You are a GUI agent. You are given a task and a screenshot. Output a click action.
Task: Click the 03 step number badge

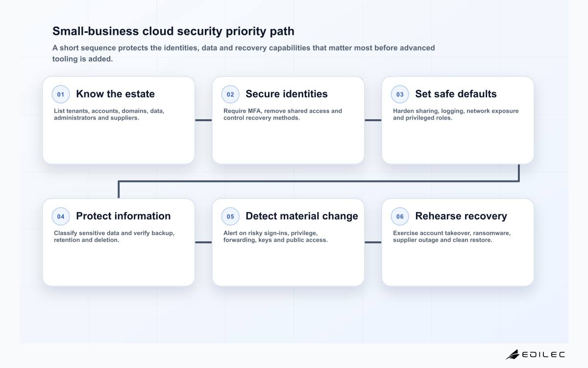[400, 94]
